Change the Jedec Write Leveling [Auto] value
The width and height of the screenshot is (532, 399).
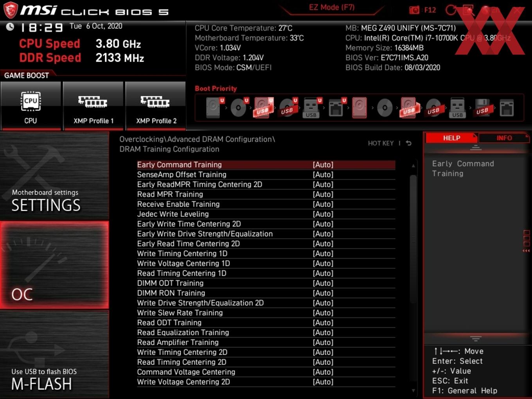[323, 214]
